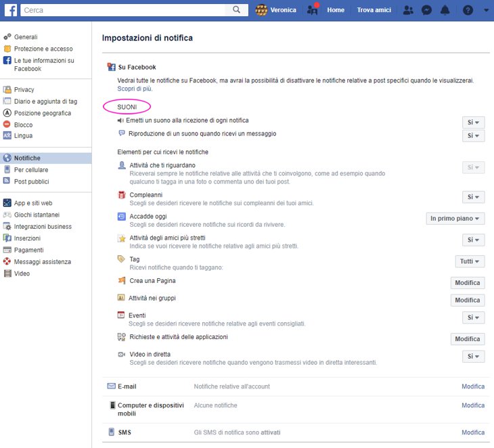Screen dimensions: 494x448
Task: Click the Giochi istantanei gamepad icon
Action: [x=7, y=215]
